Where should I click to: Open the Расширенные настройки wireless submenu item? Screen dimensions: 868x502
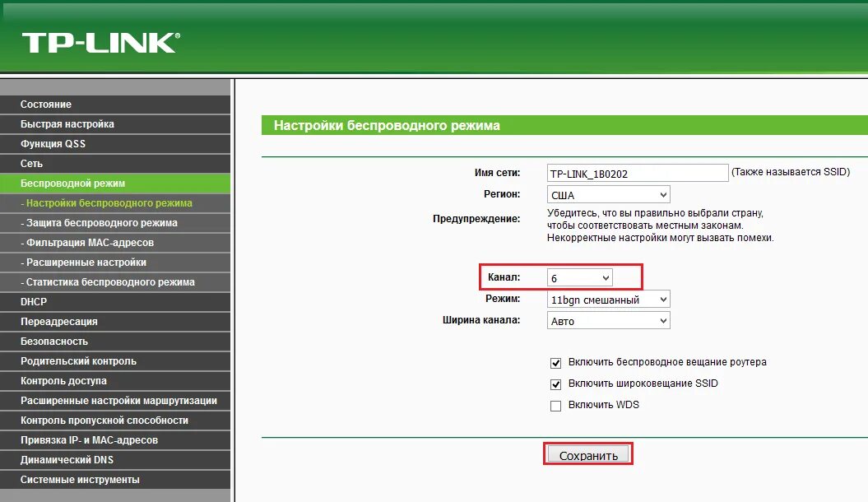(x=115, y=263)
